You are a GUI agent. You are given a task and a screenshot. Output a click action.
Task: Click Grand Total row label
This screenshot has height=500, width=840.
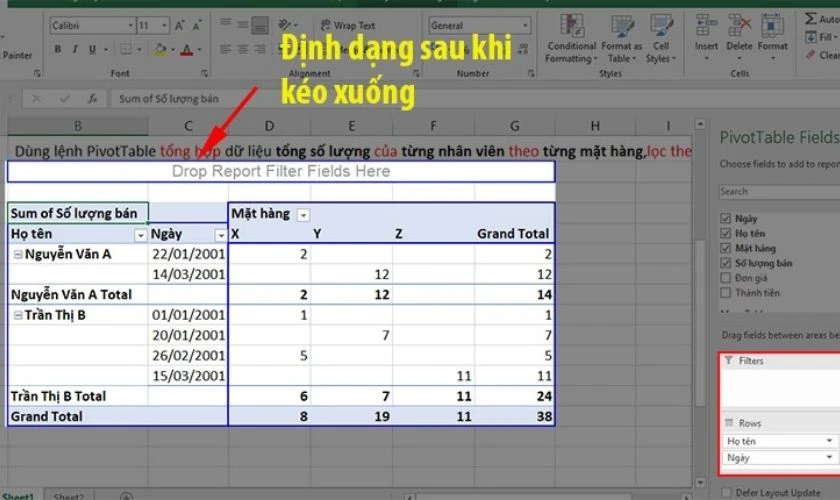point(47,416)
